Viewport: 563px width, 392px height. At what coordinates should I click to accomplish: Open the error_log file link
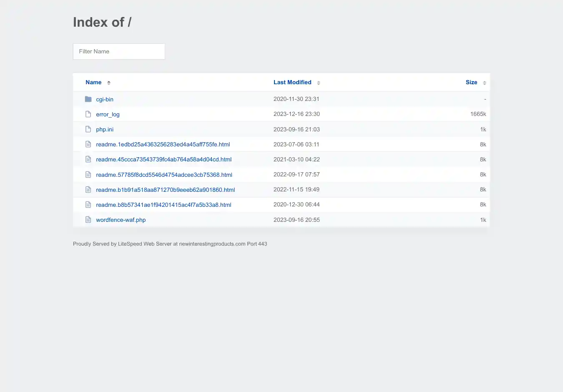(x=108, y=114)
